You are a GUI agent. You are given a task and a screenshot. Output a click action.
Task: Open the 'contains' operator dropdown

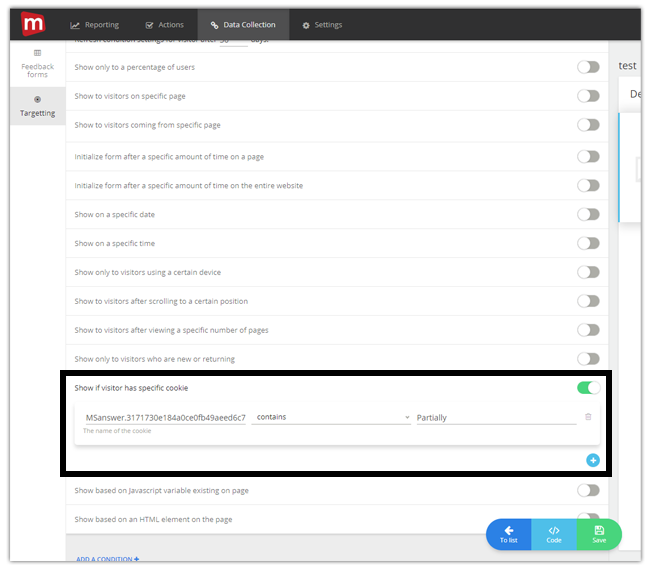point(331,417)
